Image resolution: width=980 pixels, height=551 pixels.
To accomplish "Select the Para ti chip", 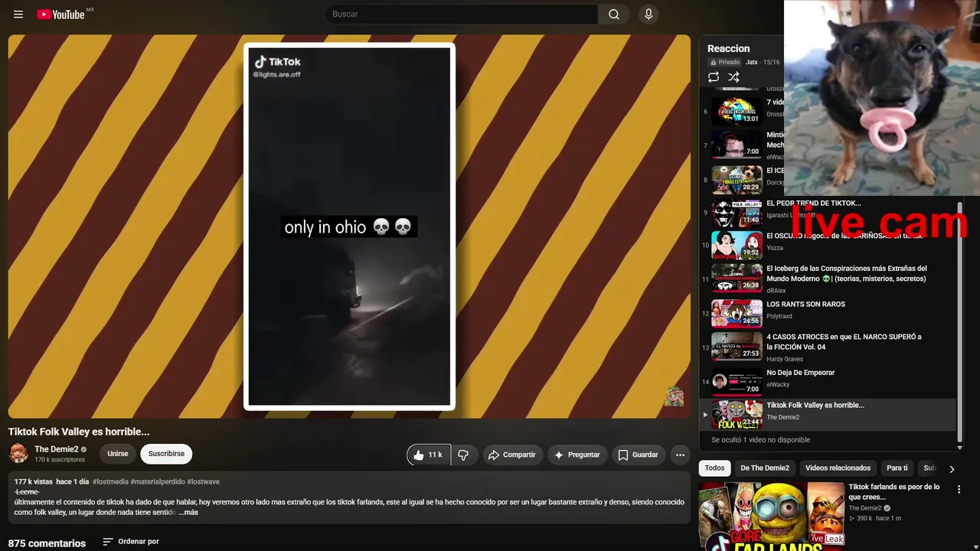I will pyautogui.click(x=897, y=468).
